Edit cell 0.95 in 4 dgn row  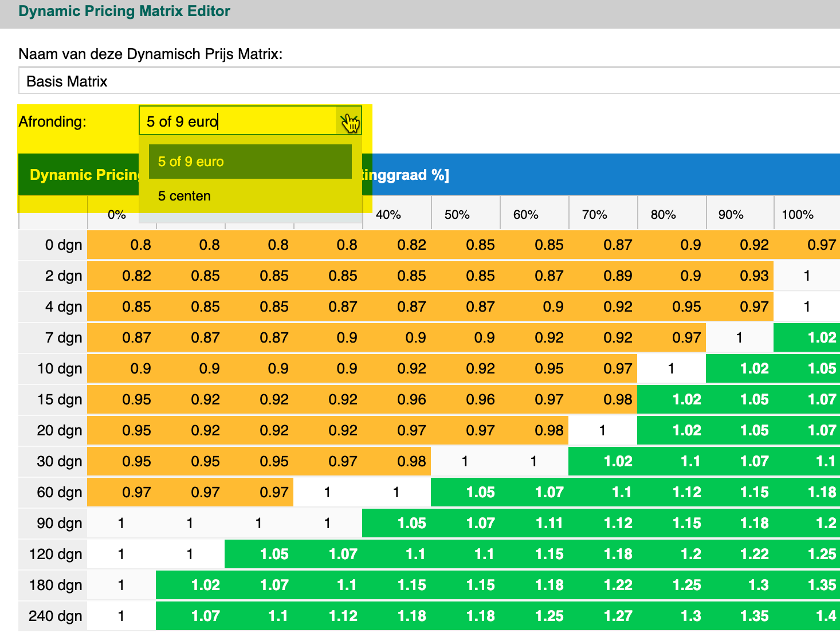pos(672,306)
